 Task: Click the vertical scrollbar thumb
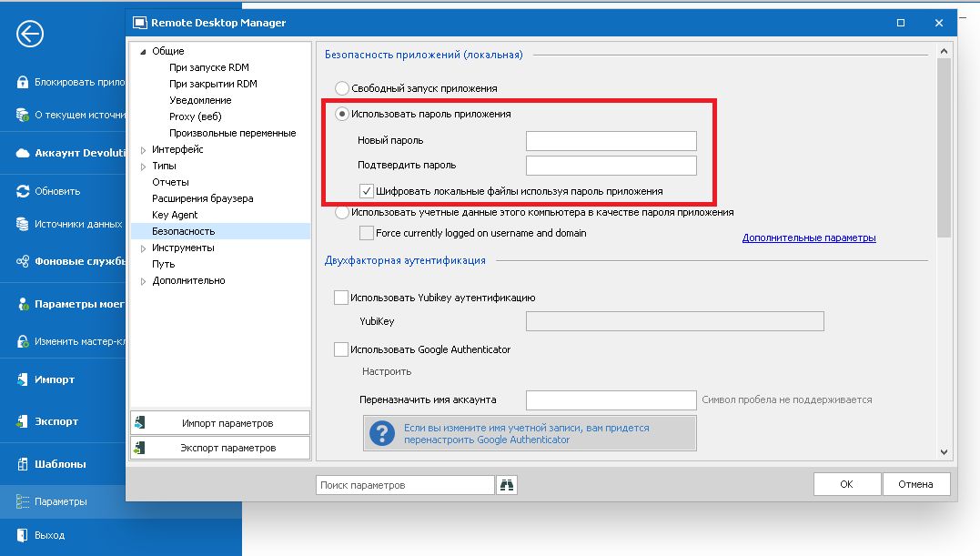(944, 148)
